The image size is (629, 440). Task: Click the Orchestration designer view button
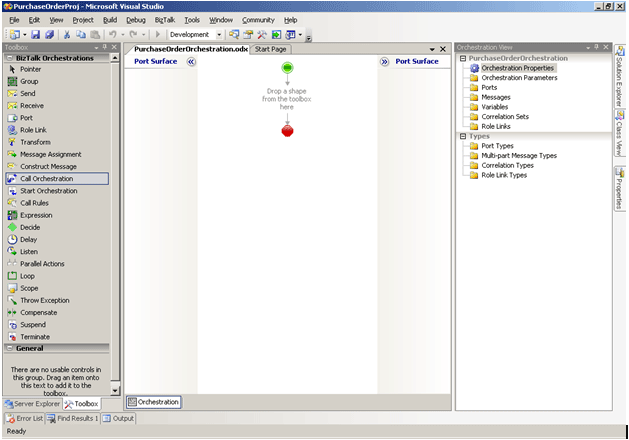154,402
